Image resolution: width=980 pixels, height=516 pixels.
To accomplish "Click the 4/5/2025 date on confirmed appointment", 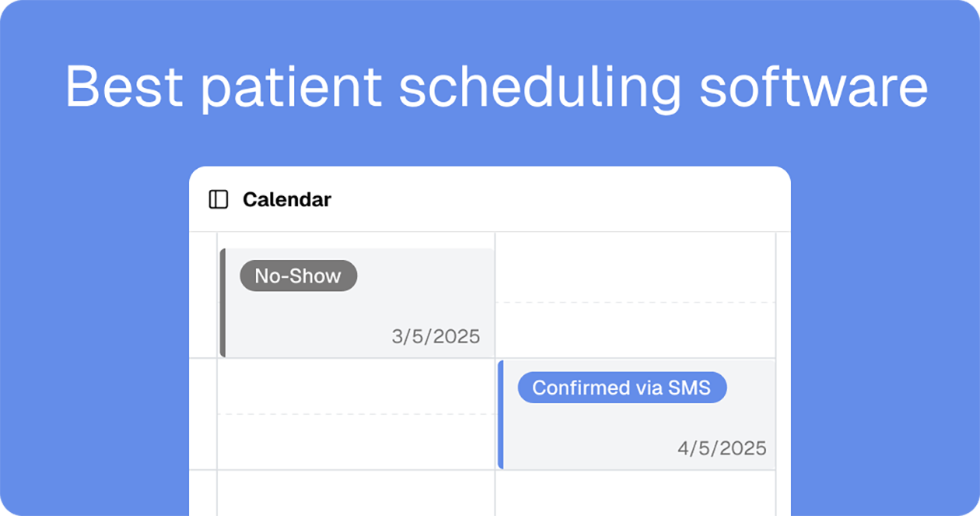I will click(723, 448).
